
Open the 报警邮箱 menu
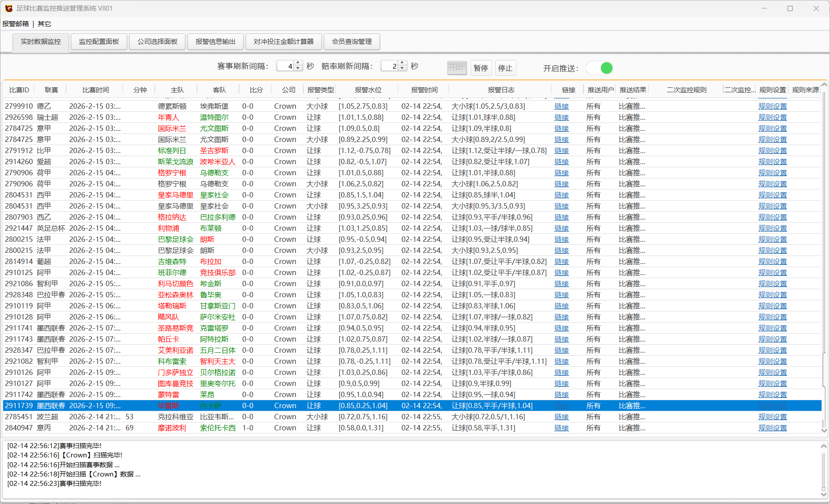(16, 24)
